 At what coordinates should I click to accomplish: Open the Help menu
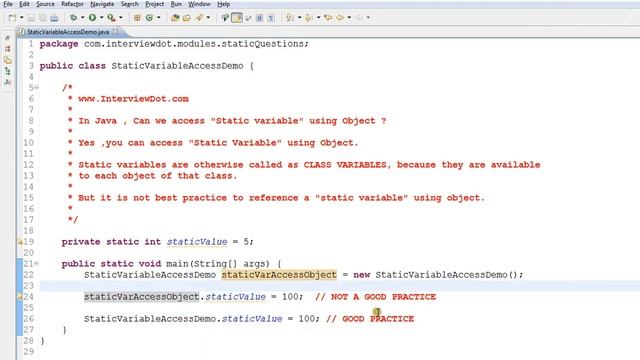[223, 4]
